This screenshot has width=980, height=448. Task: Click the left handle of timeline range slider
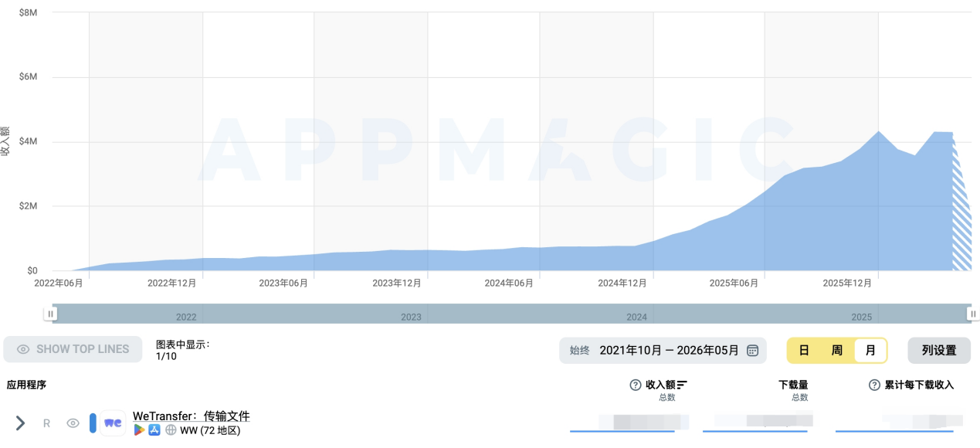coord(50,314)
